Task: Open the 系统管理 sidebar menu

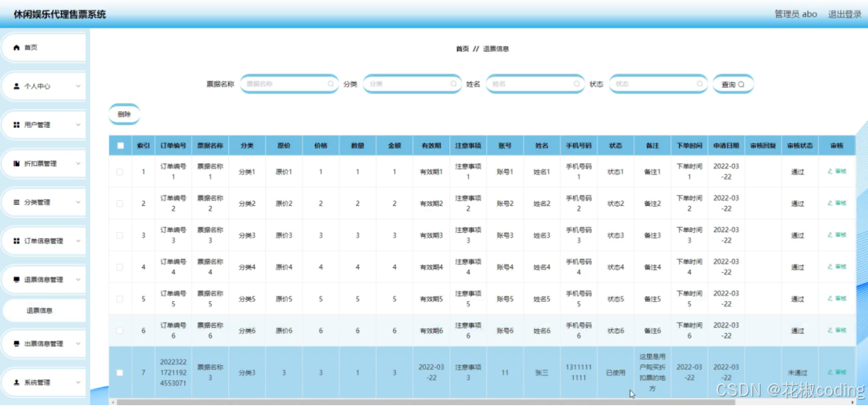Action: click(44, 382)
